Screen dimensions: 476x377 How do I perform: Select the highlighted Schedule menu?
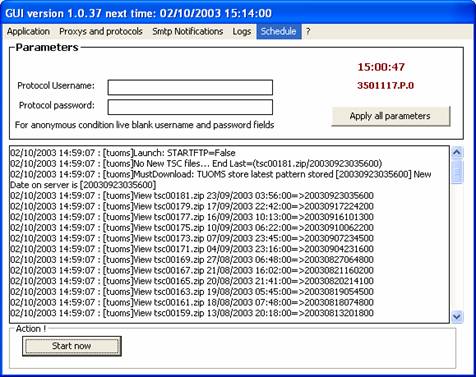[279, 31]
